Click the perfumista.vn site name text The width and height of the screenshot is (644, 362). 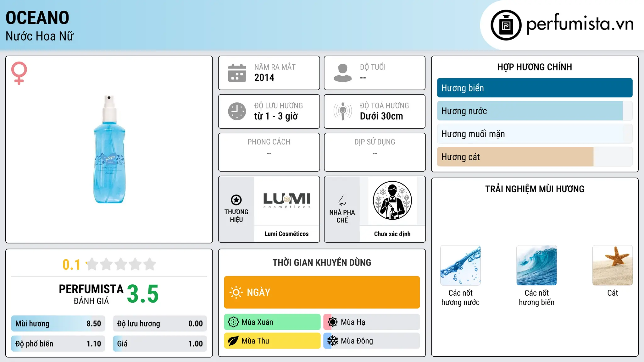(580, 24)
